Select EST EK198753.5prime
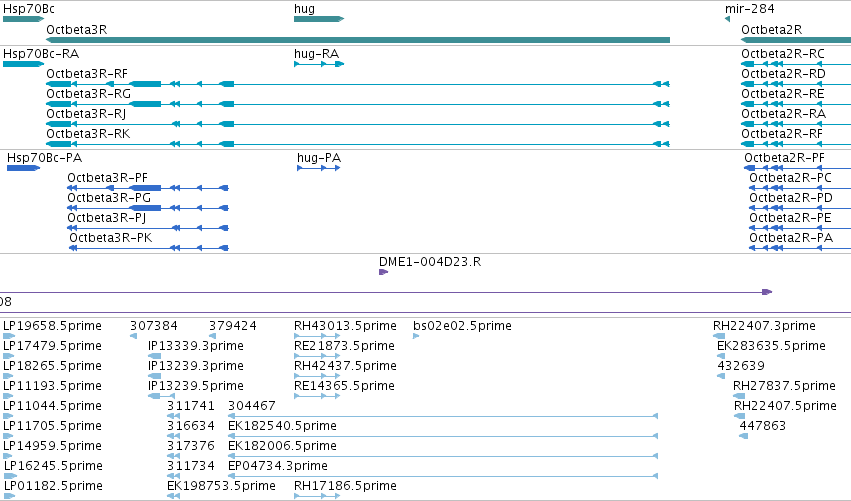This screenshot has height=501, width=851. [x=221, y=487]
